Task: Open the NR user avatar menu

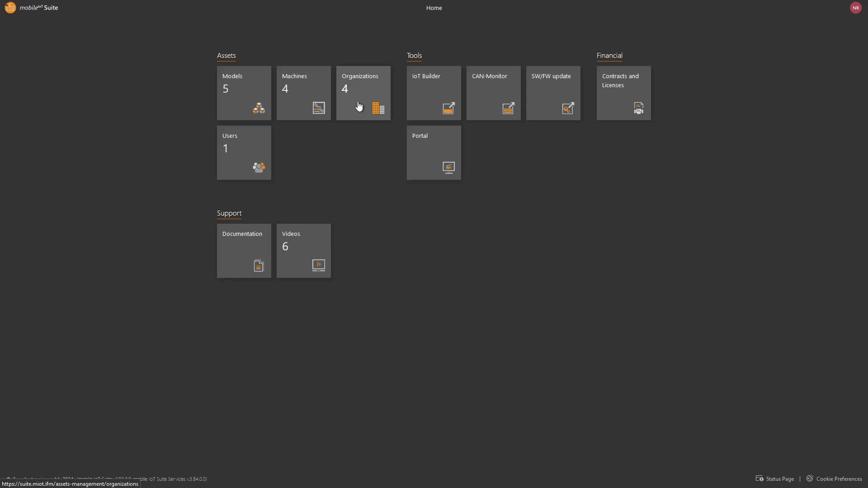Action: pyautogui.click(x=855, y=8)
